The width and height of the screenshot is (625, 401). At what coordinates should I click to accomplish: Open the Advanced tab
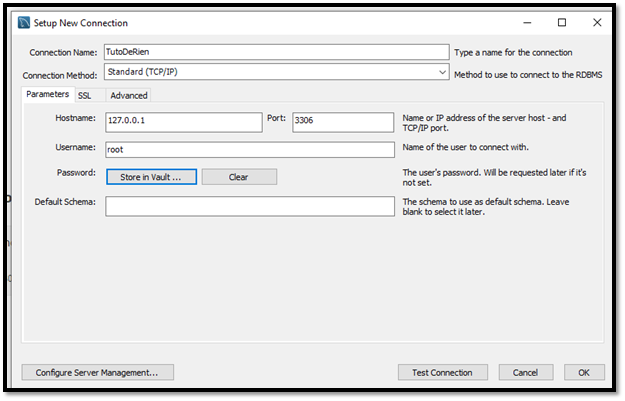coord(129,96)
